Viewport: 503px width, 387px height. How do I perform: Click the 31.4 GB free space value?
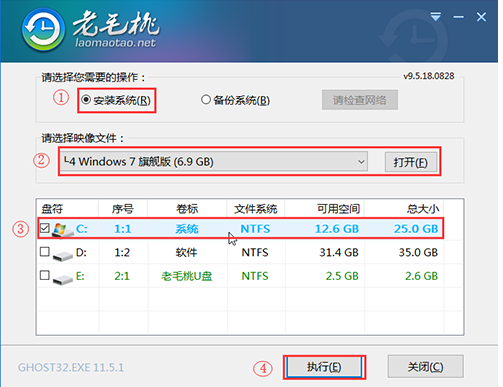[339, 252]
